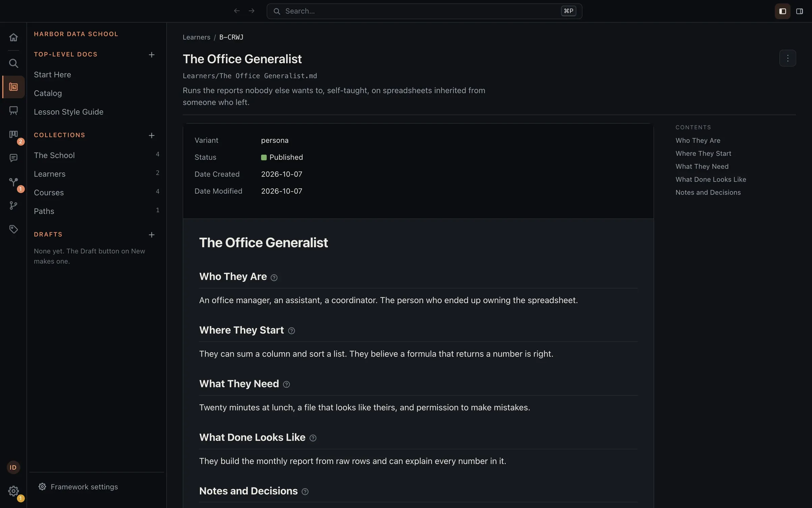Open the ID user avatar
Screen dimensions: 812x508
click(x=13, y=467)
